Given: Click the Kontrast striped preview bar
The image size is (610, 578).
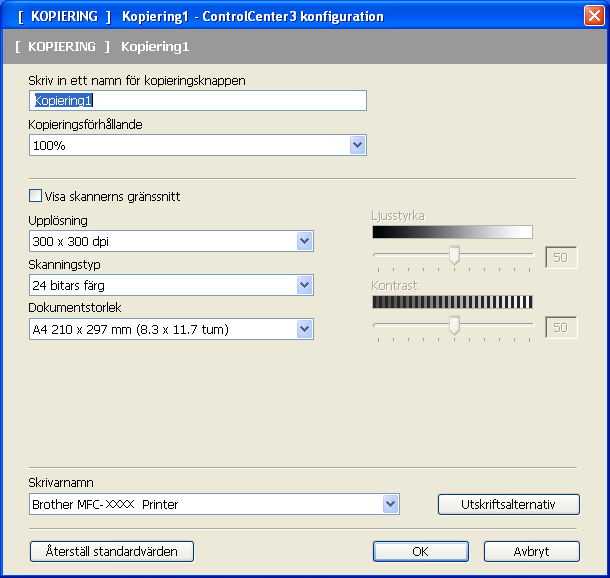Looking at the screenshot, I should tap(452, 302).
